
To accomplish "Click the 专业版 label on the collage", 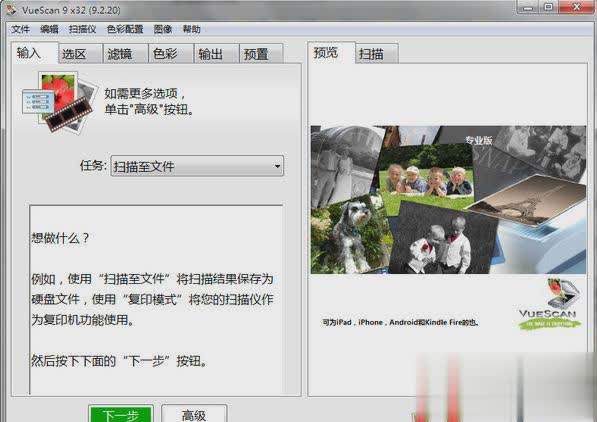I will [479, 140].
